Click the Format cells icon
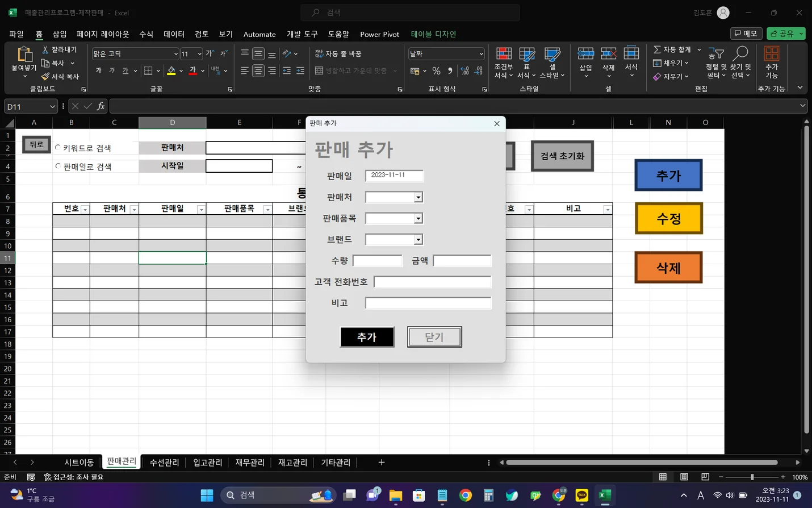Viewport: 812px width, 508px height. (631, 54)
